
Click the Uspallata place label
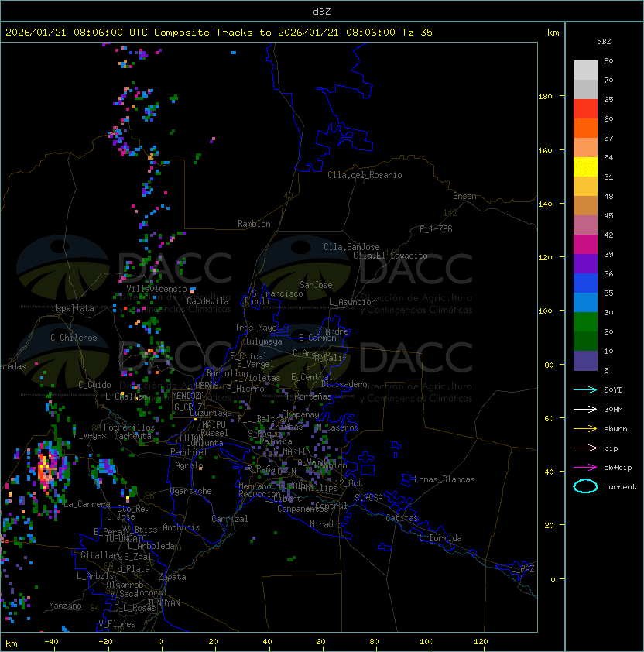[73, 308]
